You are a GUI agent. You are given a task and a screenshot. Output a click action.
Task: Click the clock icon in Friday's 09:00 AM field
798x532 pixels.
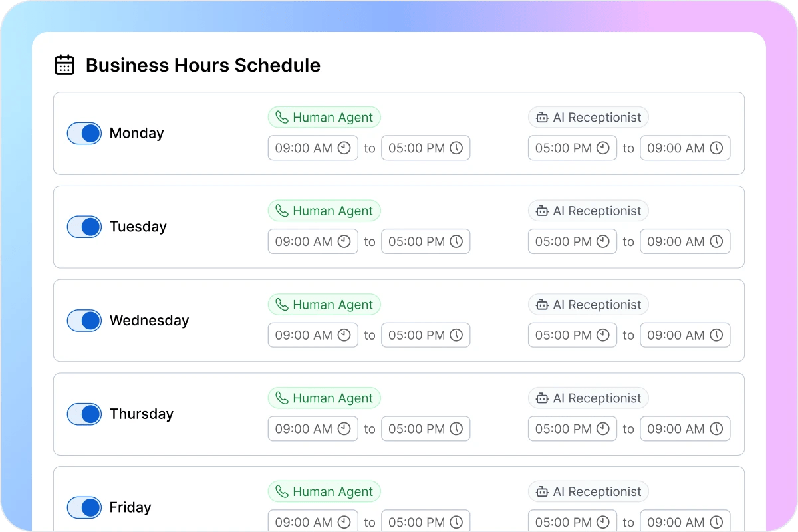coord(345,521)
